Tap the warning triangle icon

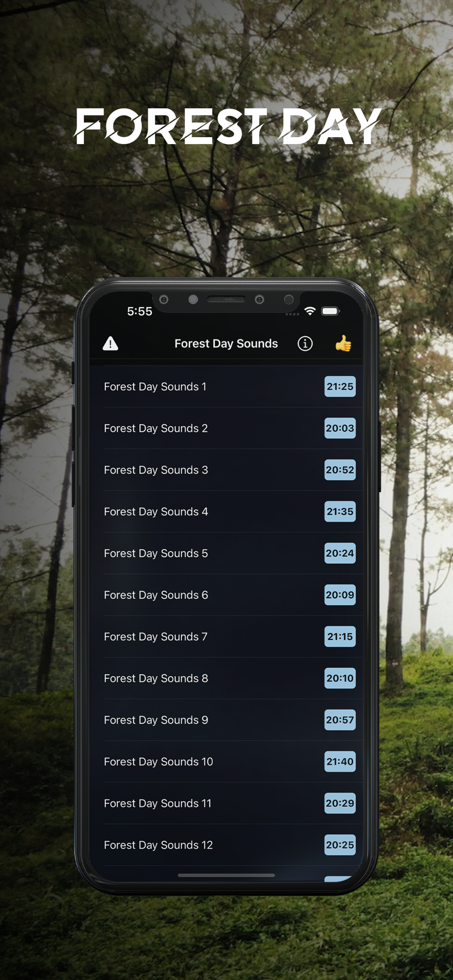click(x=110, y=343)
